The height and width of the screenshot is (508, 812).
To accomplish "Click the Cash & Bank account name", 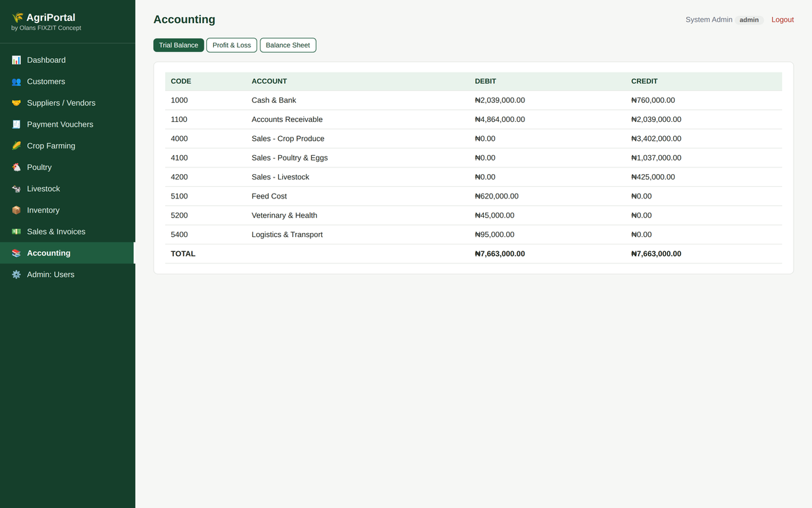I will click(x=274, y=100).
